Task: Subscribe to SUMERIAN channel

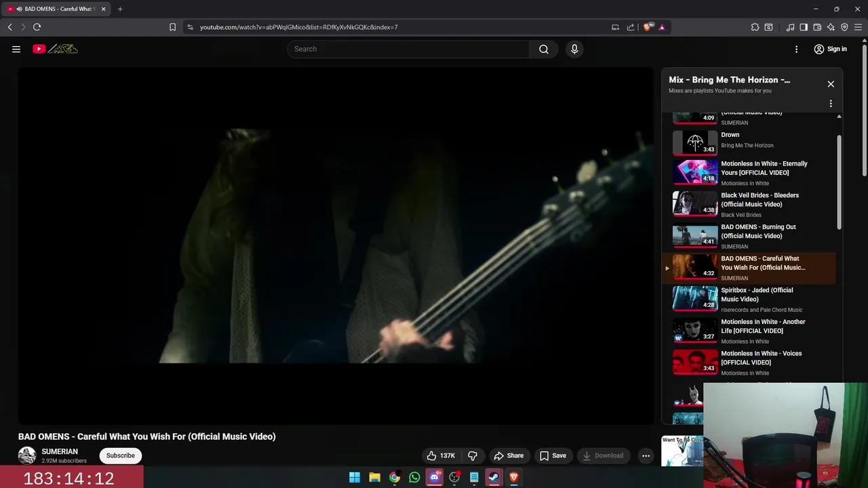Action: (x=120, y=455)
